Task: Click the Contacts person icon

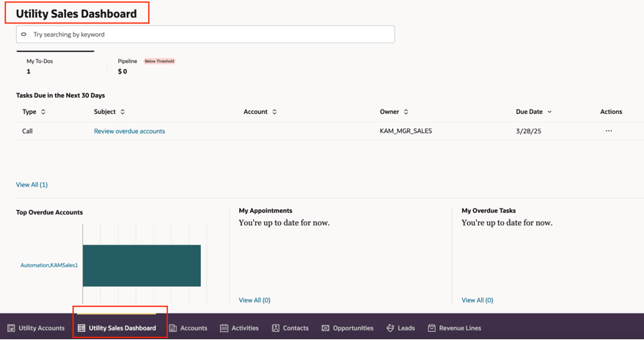Action: [276, 328]
